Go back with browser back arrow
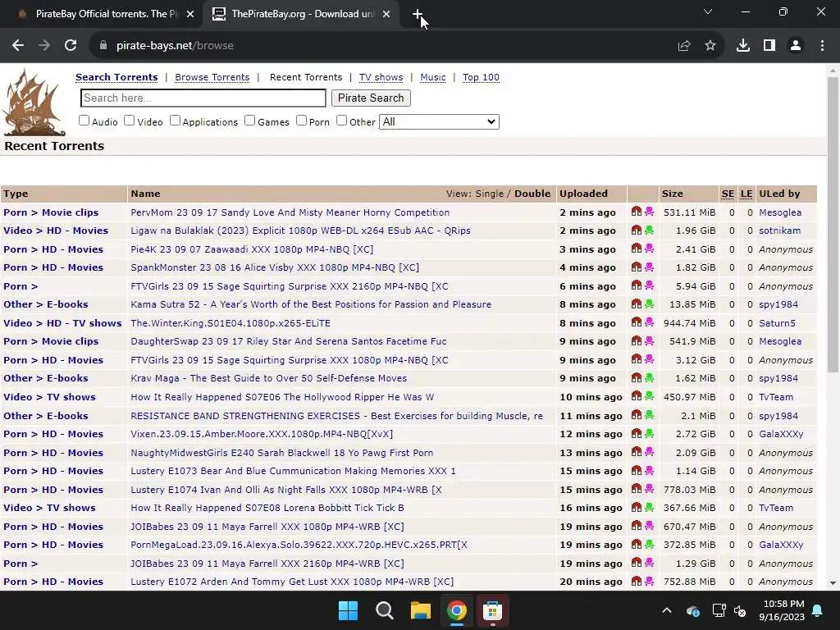The image size is (840, 630). click(x=18, y=46)
